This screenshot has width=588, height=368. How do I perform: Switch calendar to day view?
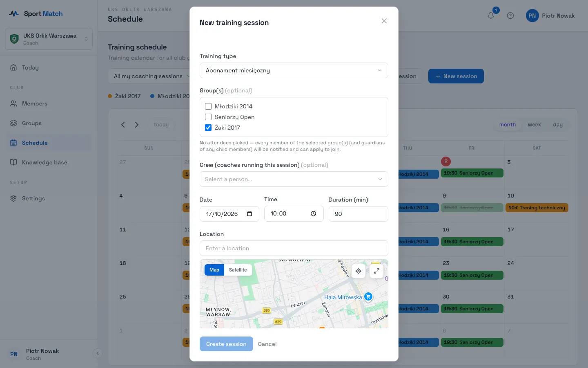click(x=558, y=125)
